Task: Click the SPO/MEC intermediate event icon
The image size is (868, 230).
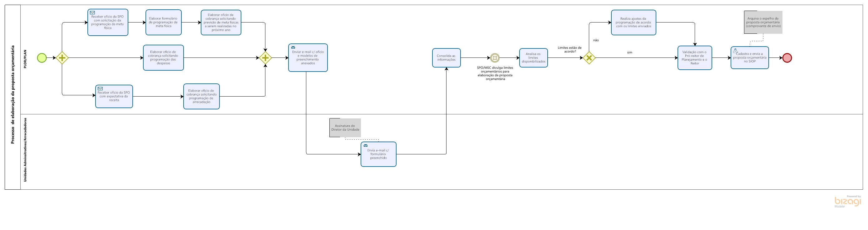Action: [495, 58]
